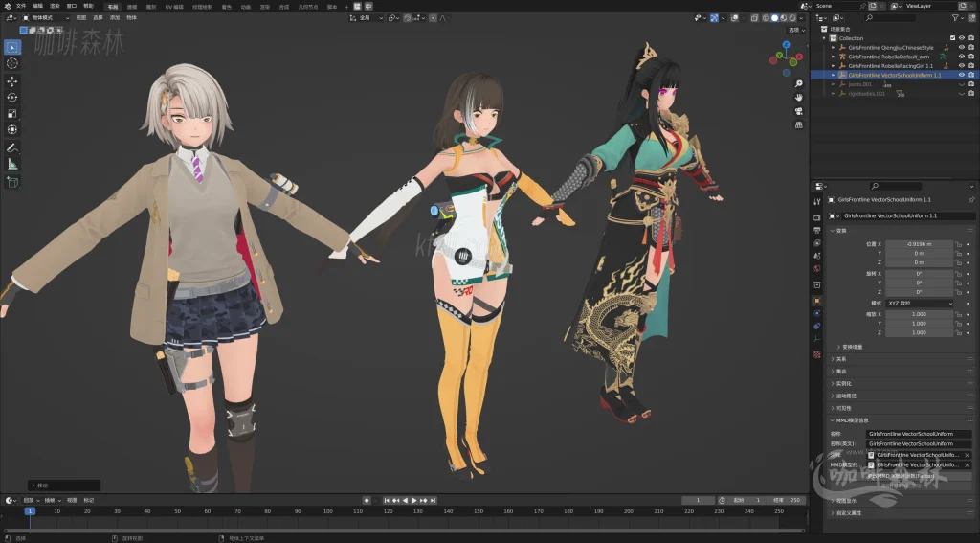The height and width of the screenshot is (543, 980).
Task: Switch to camera view via camera icon
Action: (x=799, y=111)
